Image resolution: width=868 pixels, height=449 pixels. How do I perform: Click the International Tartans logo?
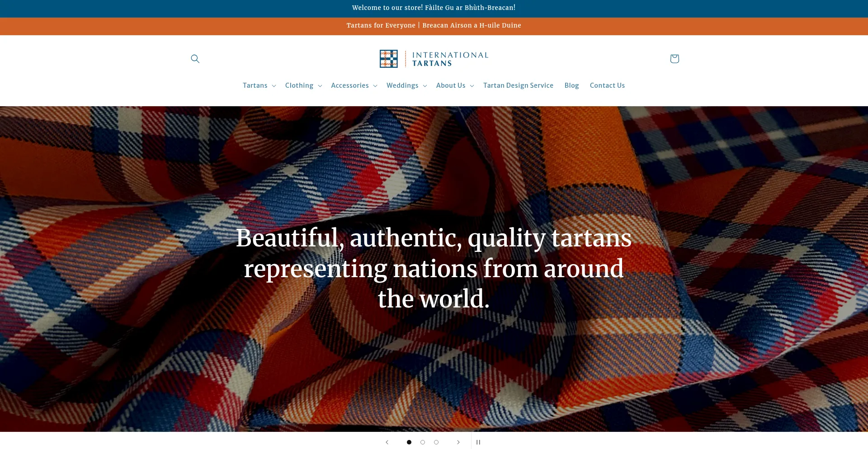pos(434,59)
